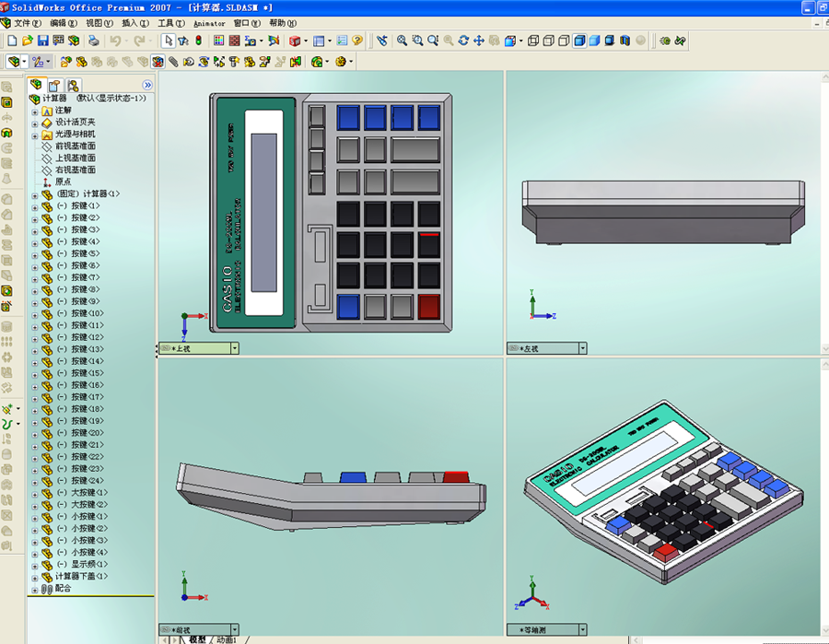Open the Edit Texture brick icon
This screenshot has height=644, width=829.
234,41
